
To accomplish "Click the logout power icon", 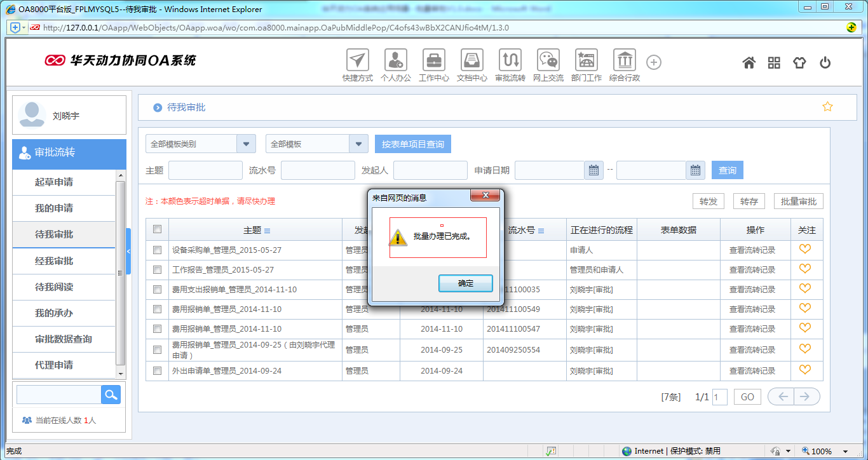I will click(824, 62).
